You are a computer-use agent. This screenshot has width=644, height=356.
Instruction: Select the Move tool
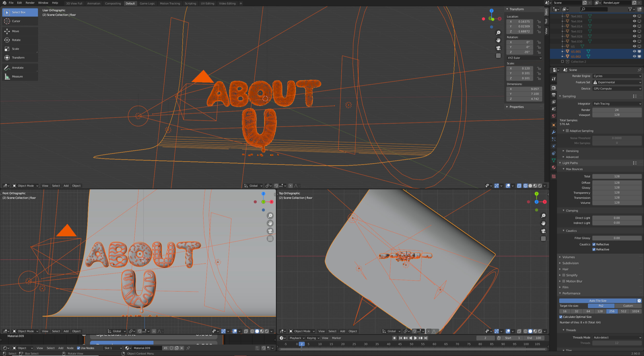coord(20,31)
